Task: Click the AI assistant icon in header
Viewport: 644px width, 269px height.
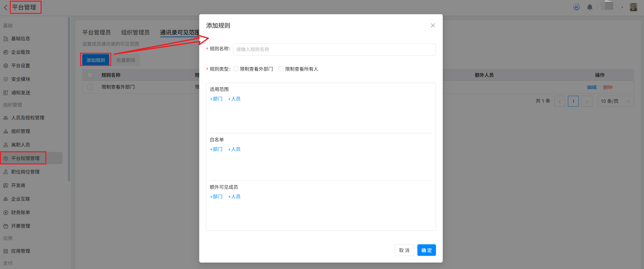Action: coord(576,7)
